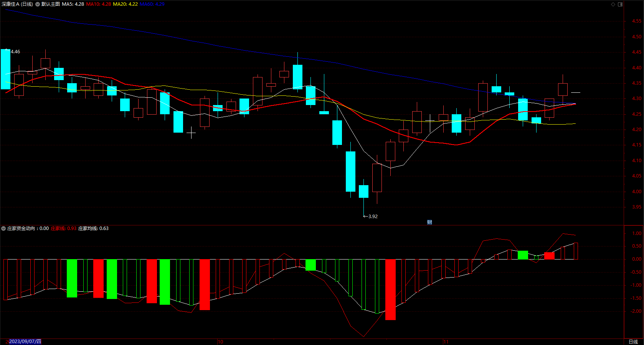Open dropdown arrow next to 默认主图

38,4
